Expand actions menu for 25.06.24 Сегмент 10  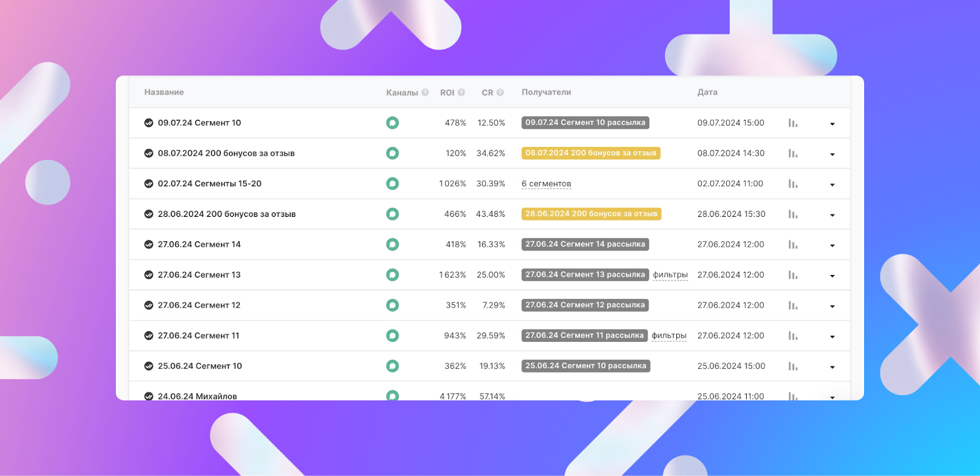(x=832, y=368)
